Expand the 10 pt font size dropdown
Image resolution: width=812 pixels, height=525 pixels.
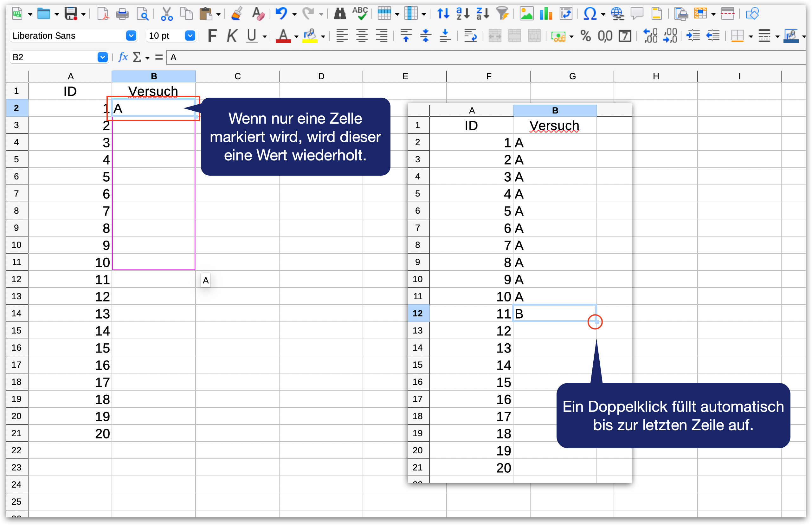coord(190,36)
